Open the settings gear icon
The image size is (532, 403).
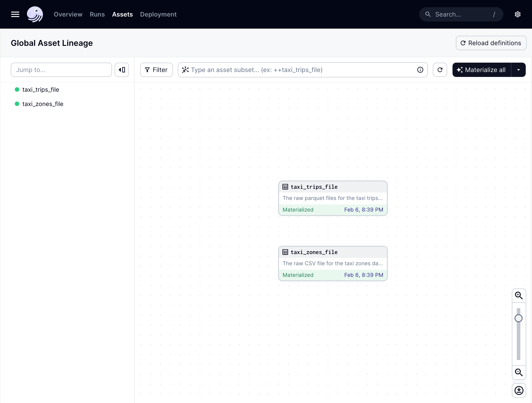[x=518, y=14]
